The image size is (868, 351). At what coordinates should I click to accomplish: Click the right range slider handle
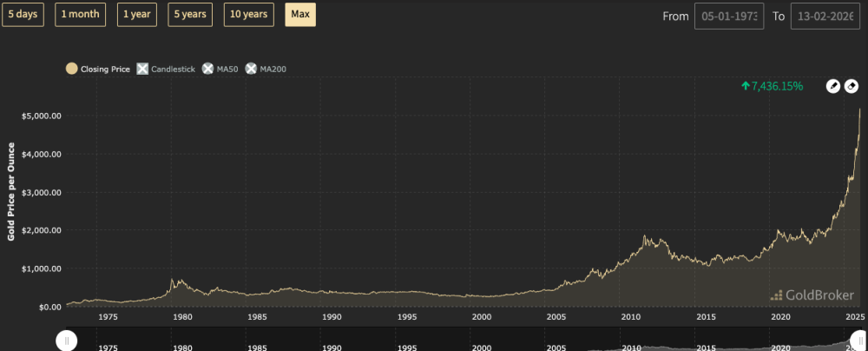[861, 341]
